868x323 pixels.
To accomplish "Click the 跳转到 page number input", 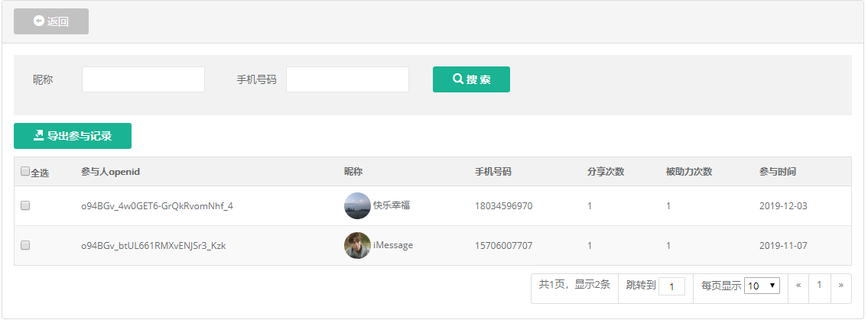I will (672, 286).
